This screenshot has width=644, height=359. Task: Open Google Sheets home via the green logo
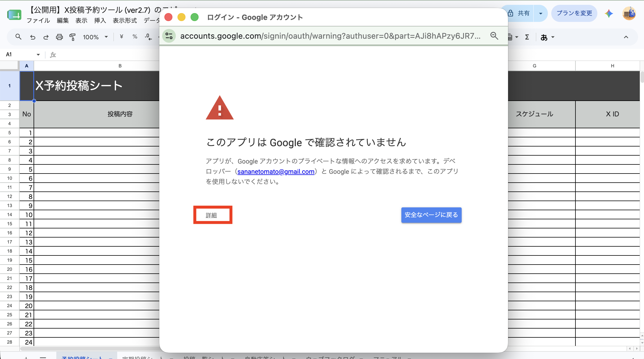[14, 15]
